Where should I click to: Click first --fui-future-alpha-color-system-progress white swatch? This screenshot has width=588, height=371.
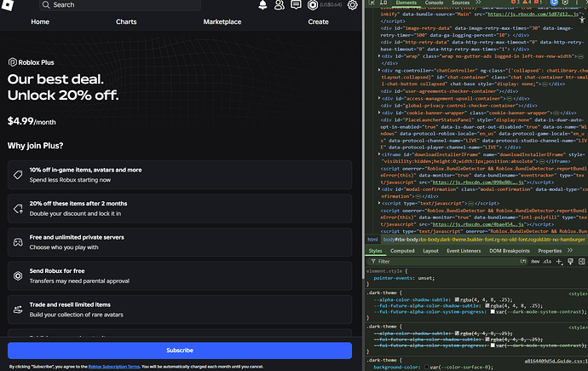[493, 312]
